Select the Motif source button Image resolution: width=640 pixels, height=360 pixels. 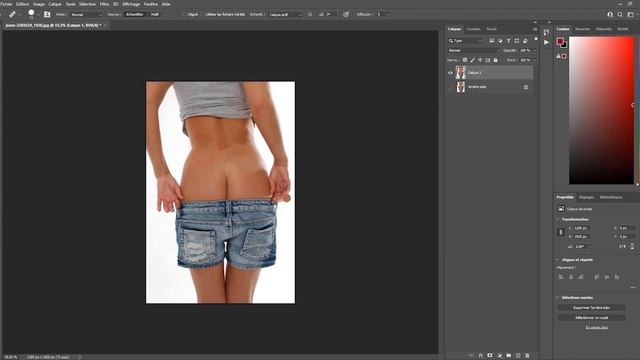155,14
